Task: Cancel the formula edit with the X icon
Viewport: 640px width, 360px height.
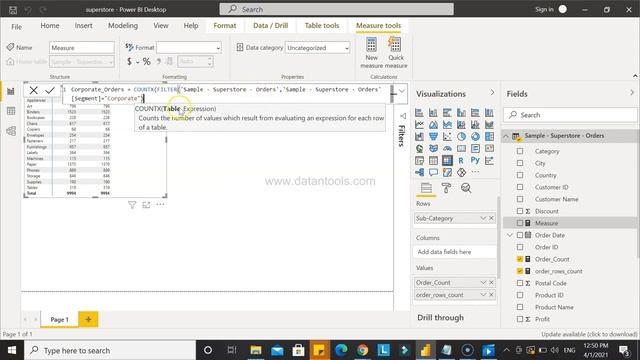Action: 33,90
